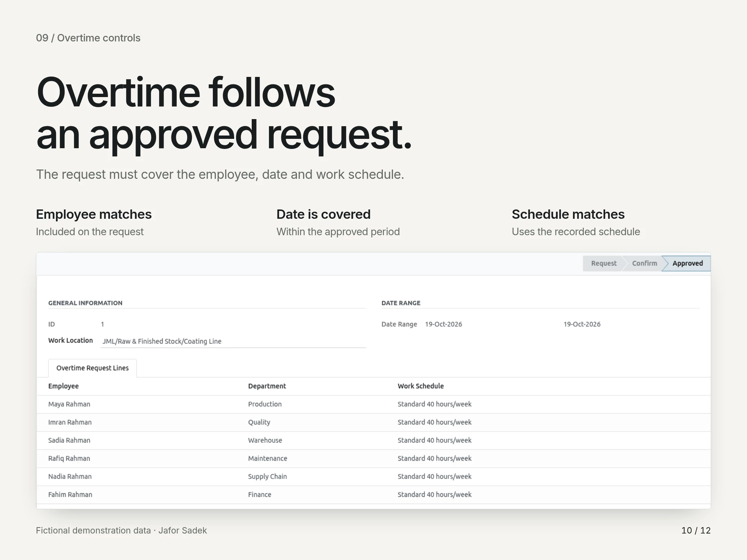
Task: Click Maya Rahman's Standard 40 hours/week schedule
Action: coord(434,404)
